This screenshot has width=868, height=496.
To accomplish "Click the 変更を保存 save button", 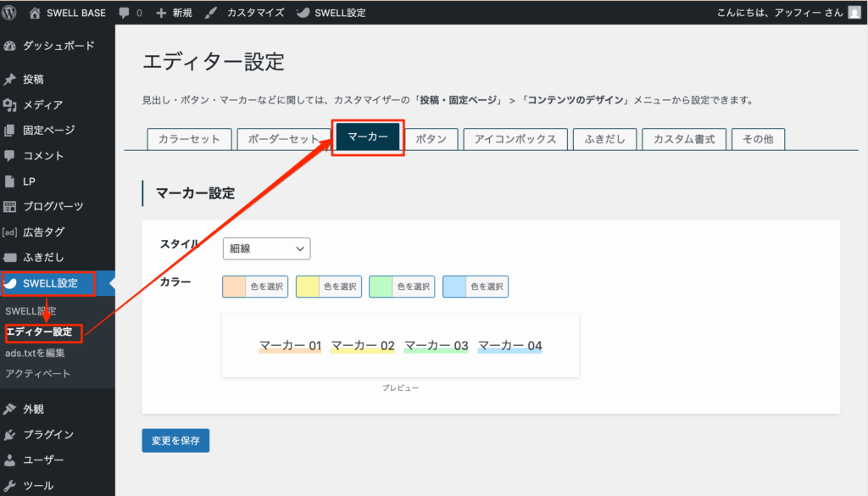I will tap(175, 440).
